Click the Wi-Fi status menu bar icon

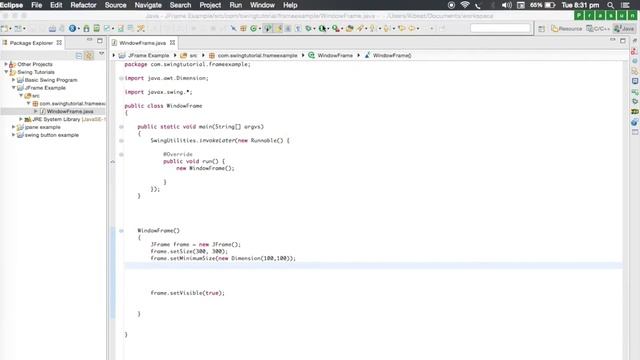[x=465, y=5]
